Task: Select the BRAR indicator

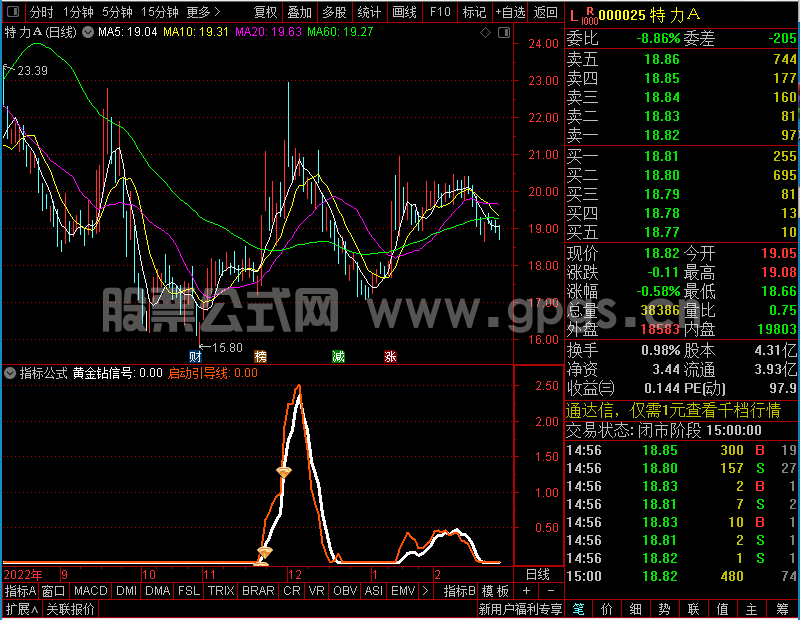Action: pos(258,591)
